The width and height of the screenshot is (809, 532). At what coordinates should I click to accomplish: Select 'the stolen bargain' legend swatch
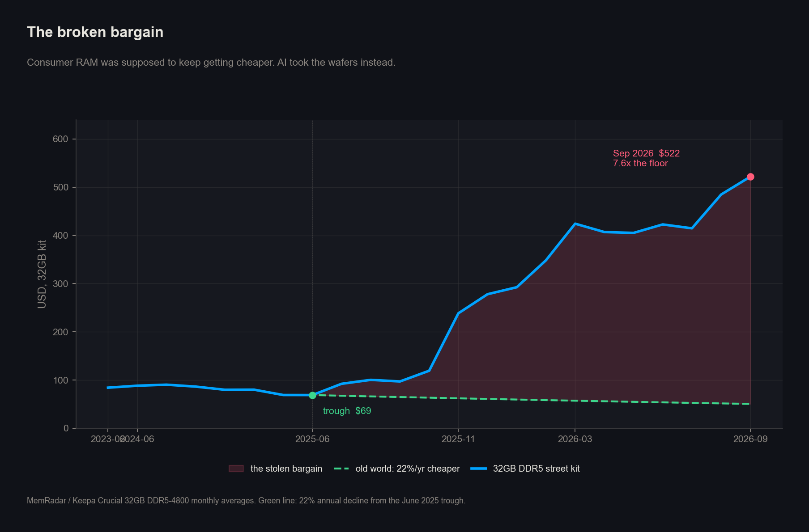(x=236, y=469)
